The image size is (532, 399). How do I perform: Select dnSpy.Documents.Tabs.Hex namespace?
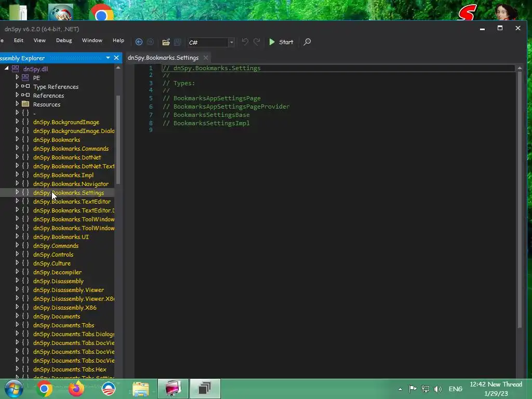(x=70, y=369)
